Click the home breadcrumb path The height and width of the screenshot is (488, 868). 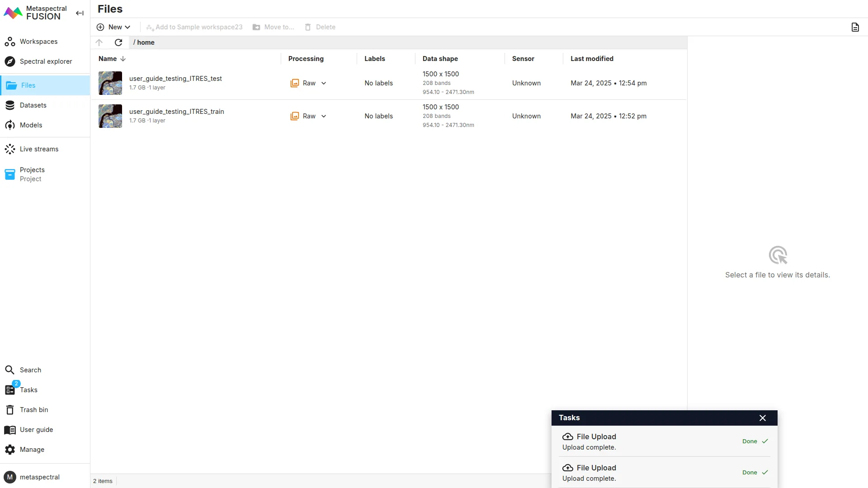(146, 42)
